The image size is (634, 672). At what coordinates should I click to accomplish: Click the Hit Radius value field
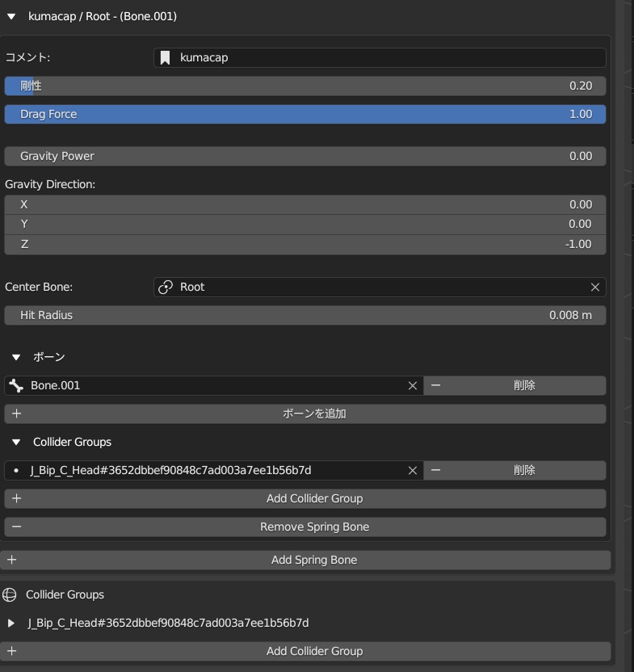tap(305, 315)
